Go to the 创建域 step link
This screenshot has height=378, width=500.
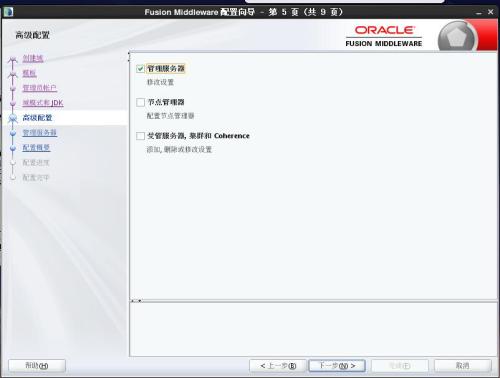(x=33, y=58)
